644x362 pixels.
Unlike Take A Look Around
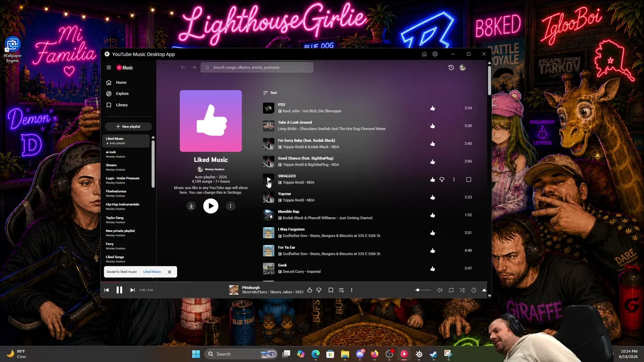433,126
